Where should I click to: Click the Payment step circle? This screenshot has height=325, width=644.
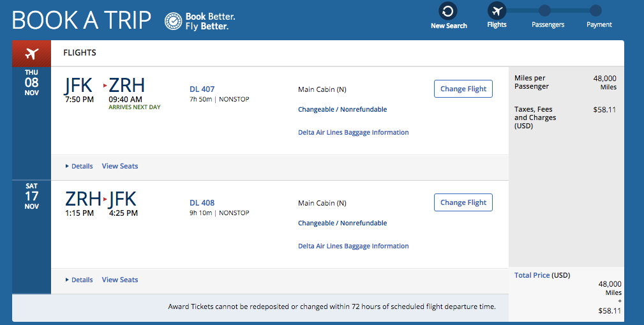click(595, 11)
